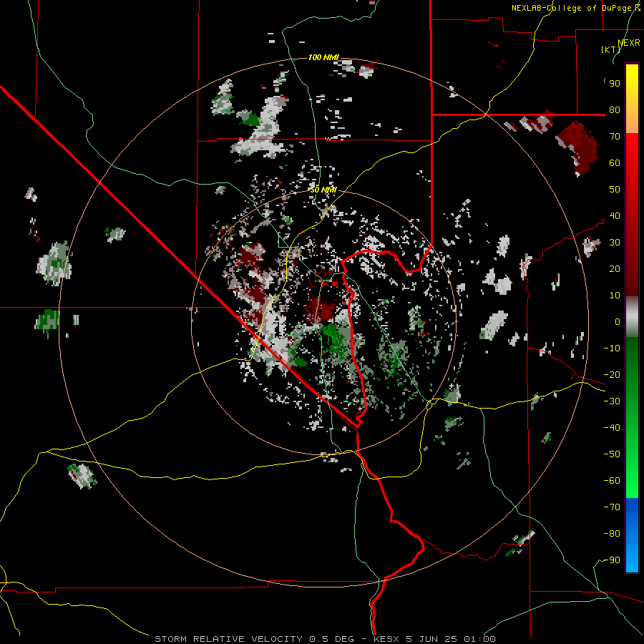
Task: Click the -30 scale value
Action: (612, 401)
